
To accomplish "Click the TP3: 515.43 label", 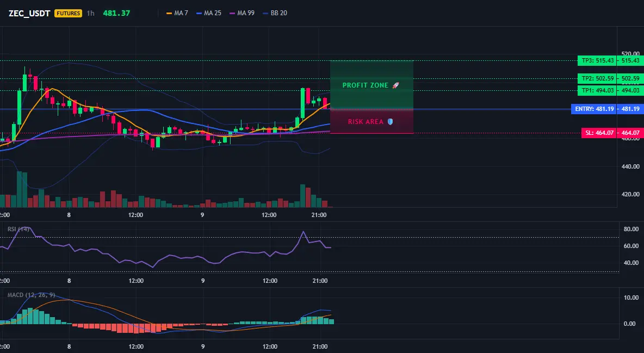I will coord(597,60).
